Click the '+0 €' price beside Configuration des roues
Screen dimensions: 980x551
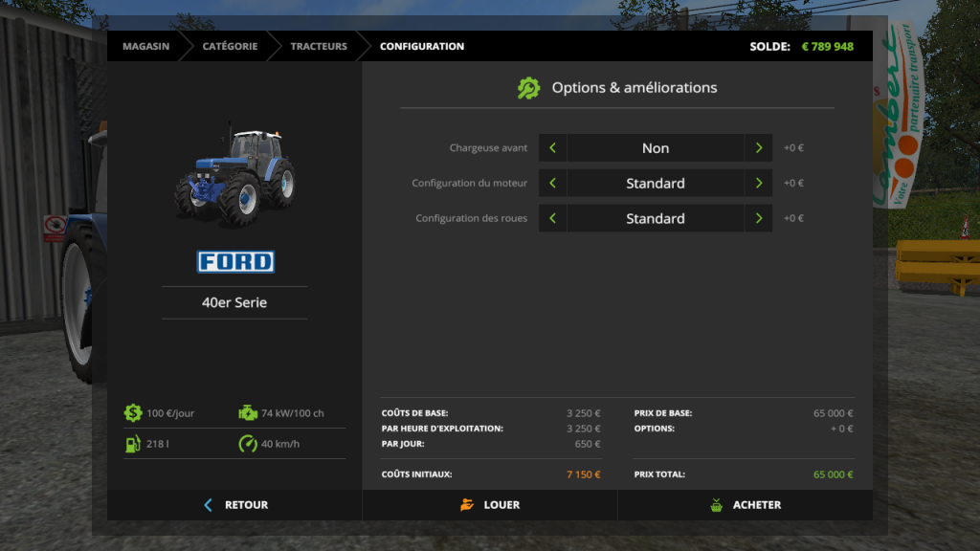[793, 218]
